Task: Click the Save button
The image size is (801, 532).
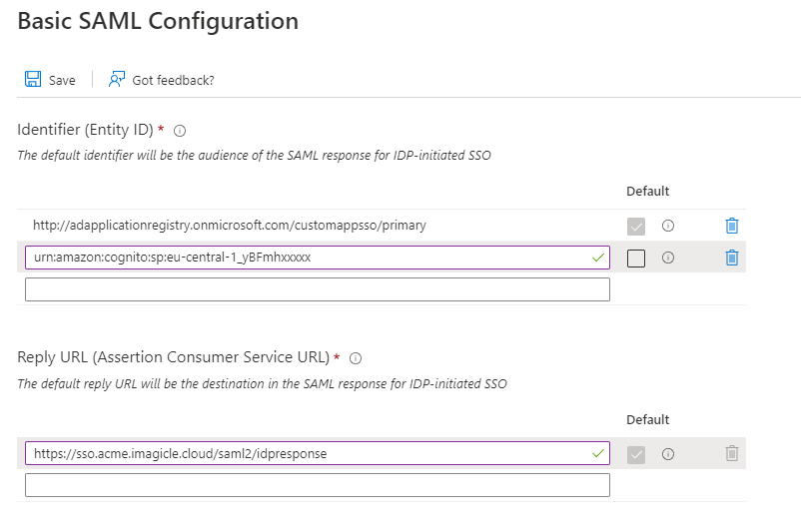Action: click(50, 80)
